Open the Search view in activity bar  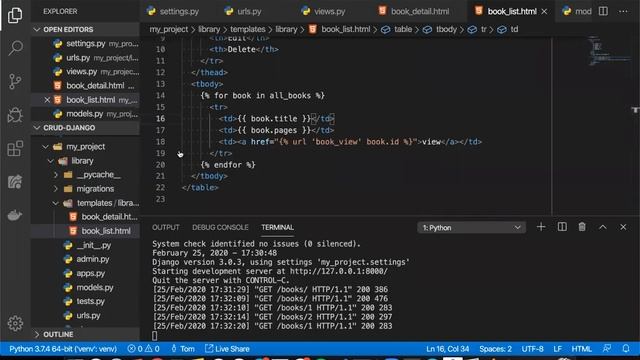15,48
